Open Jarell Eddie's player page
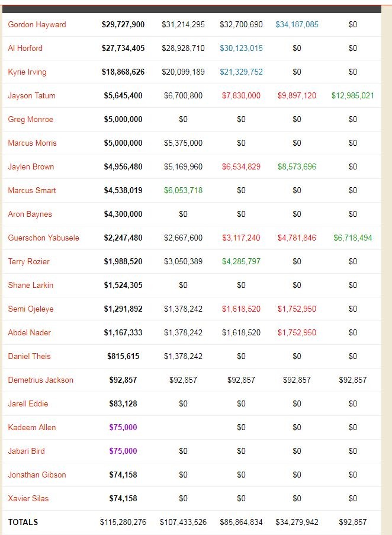 [28, 403]
